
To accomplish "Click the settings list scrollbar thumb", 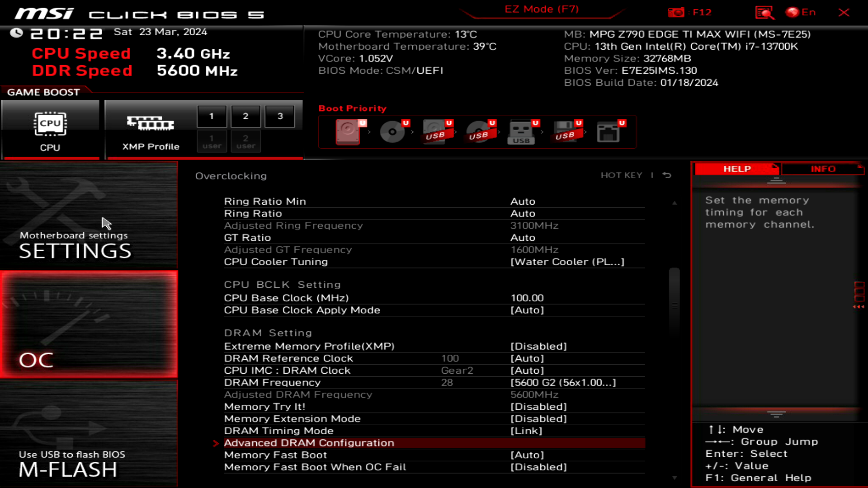I will [675, 302].
